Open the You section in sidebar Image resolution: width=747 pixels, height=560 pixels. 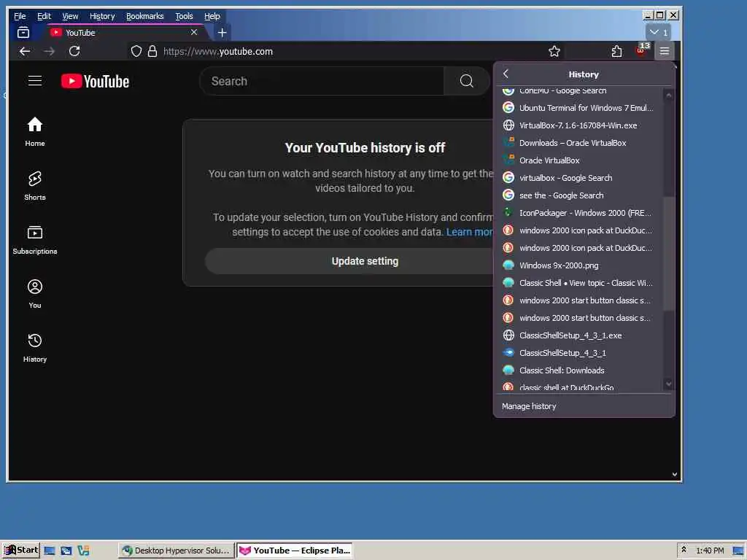pos(35,294)
